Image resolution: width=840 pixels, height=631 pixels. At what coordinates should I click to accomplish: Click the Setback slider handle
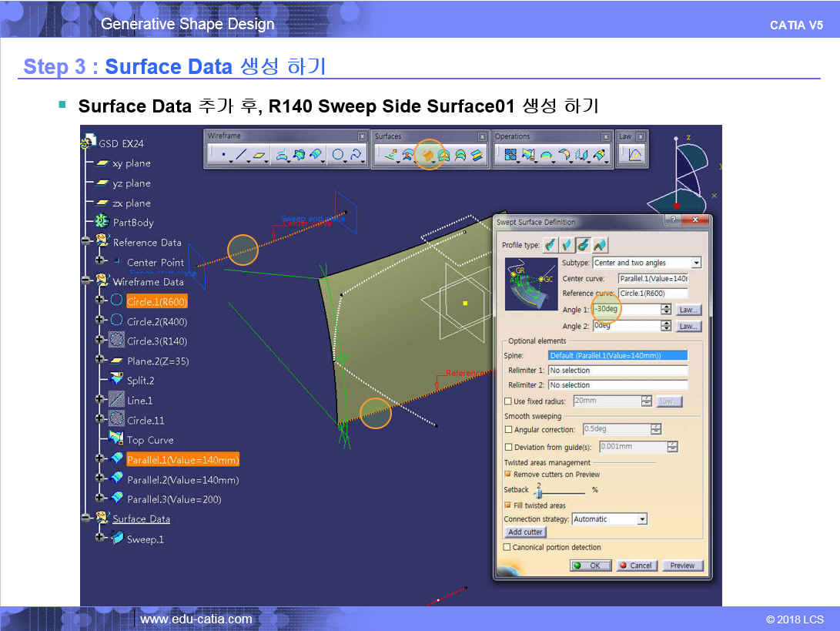coord(537,492)
